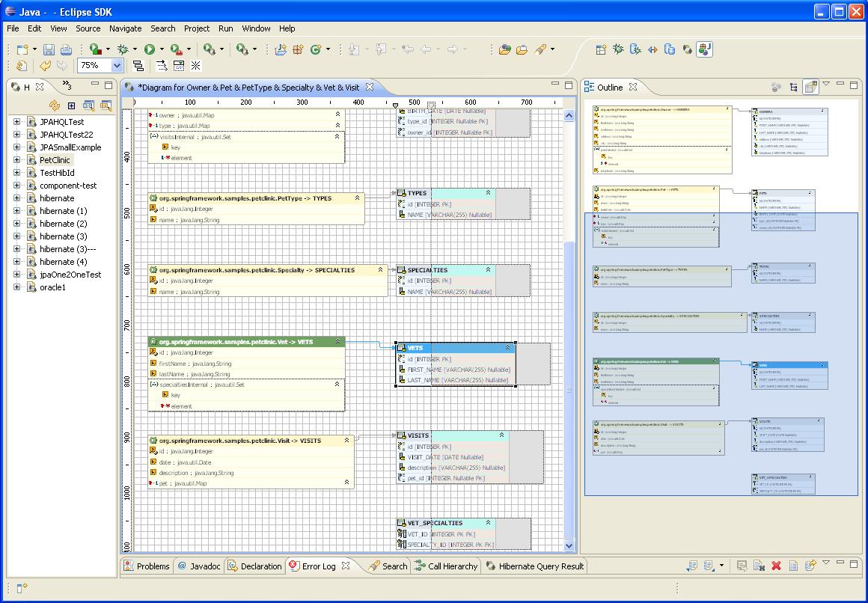Image resolution: width=868 pixels, height=603 pixels.
Task: Switch to the Java perspective icon
Action: [704, 50]
